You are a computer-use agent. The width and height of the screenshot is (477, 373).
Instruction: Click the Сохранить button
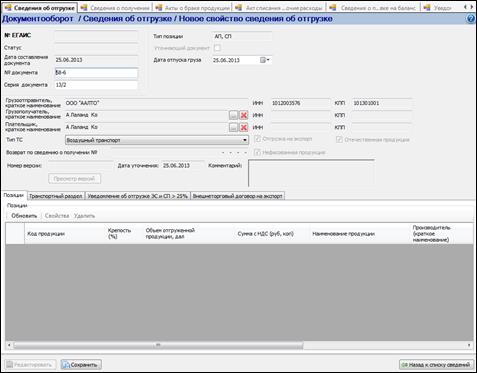point(81,365)
